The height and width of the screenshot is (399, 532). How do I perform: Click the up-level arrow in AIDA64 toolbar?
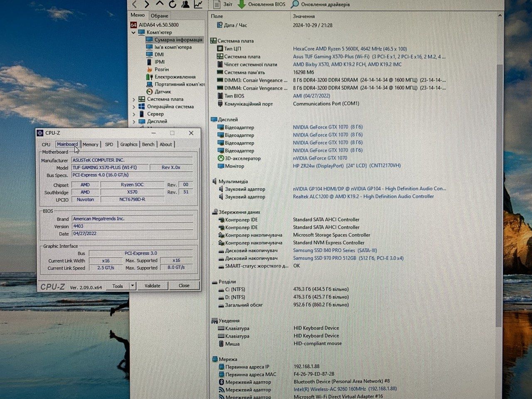pyautogui.click(x=160, y=4)
